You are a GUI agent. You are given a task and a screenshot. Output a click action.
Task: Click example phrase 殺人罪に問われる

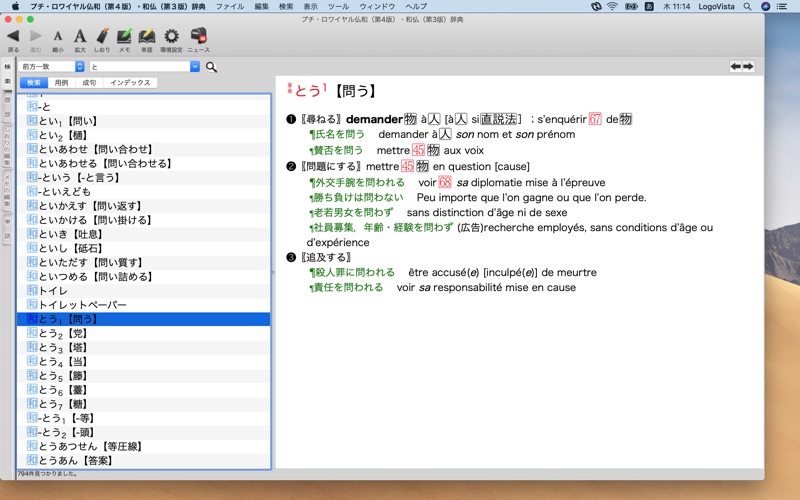point(354,272)
